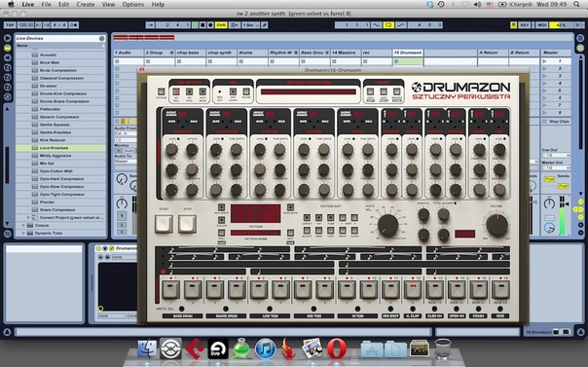Click the Drumazon OPTIONS button
This screenshot has height=367, width=588.
[161, 92]
